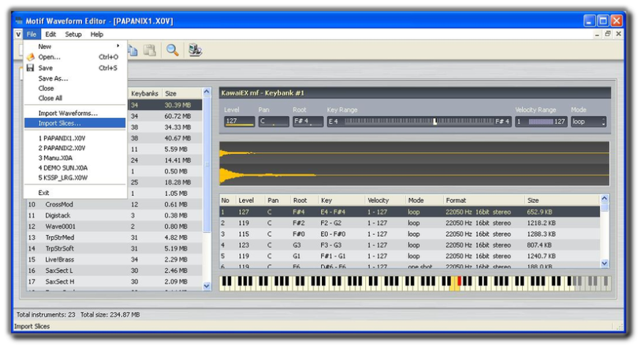Click the computer transfer toolbar icon
Image resolution: width=644 pixels, height=351 pixels.
tap(195, 51)
